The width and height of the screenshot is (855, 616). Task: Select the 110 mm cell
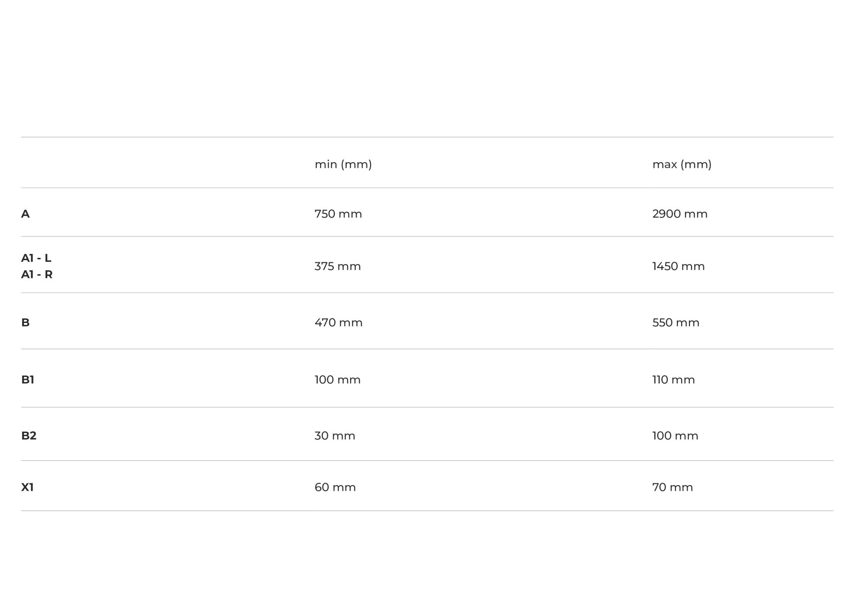(673, 379)
